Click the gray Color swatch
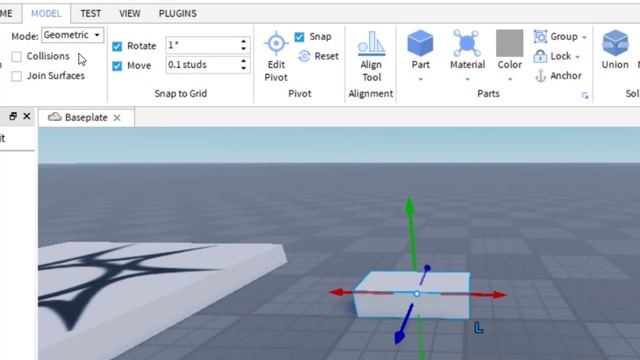The width and height of the screenshot is (640, 360). pyautogui.click(x=509, y=43)
